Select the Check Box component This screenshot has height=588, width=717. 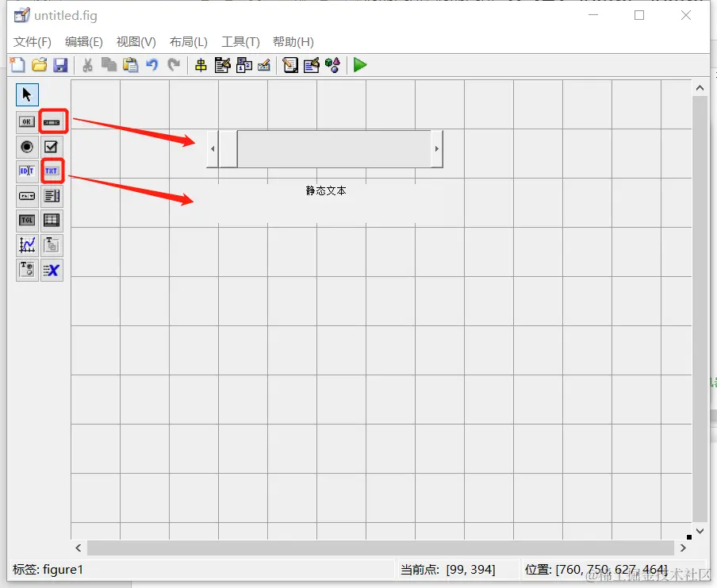coord(52,147)
